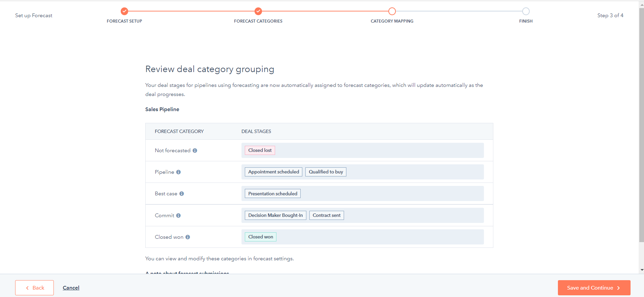Viewport: 644px width, 297px height.
Task: Click info icon next to Not forecasted
Action: [195, 151]
